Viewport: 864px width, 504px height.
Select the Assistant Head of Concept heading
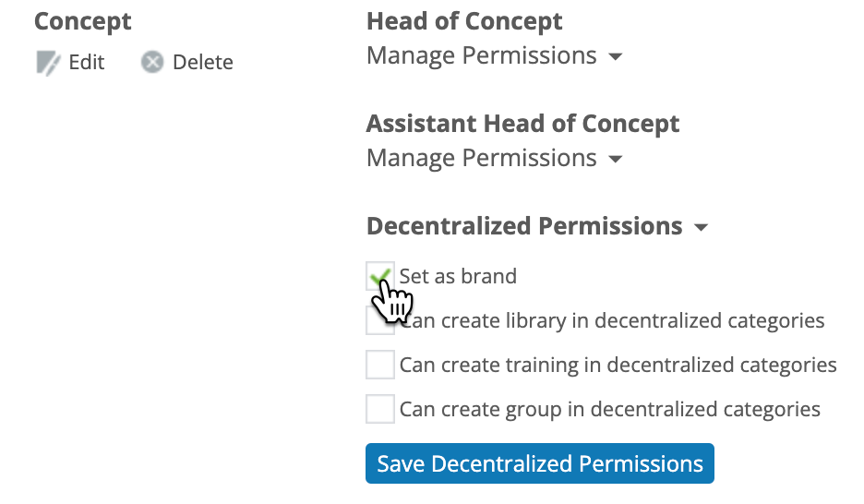[x=522, y=124]
